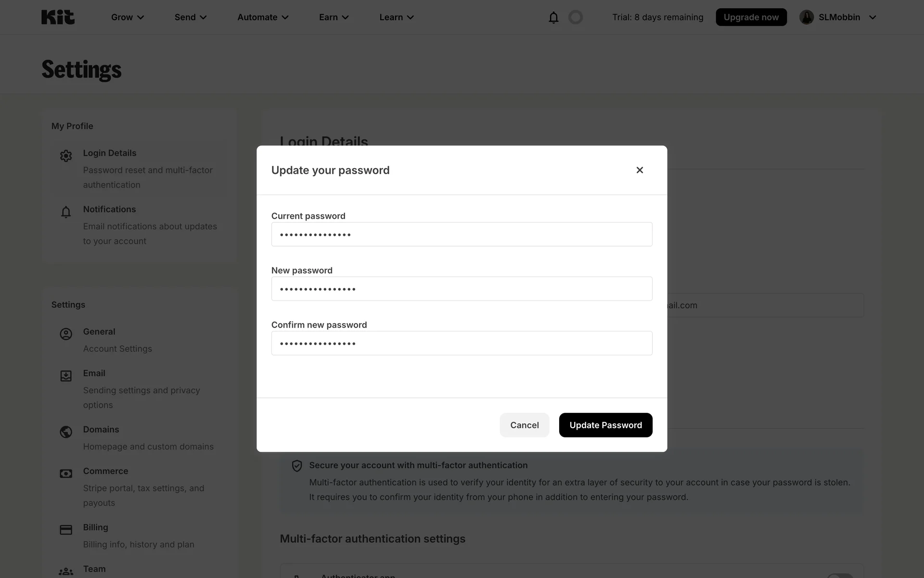Click the Update Password button
This screenshot has height=578, width=924.
pyautogui.click(x=605, y=425)
